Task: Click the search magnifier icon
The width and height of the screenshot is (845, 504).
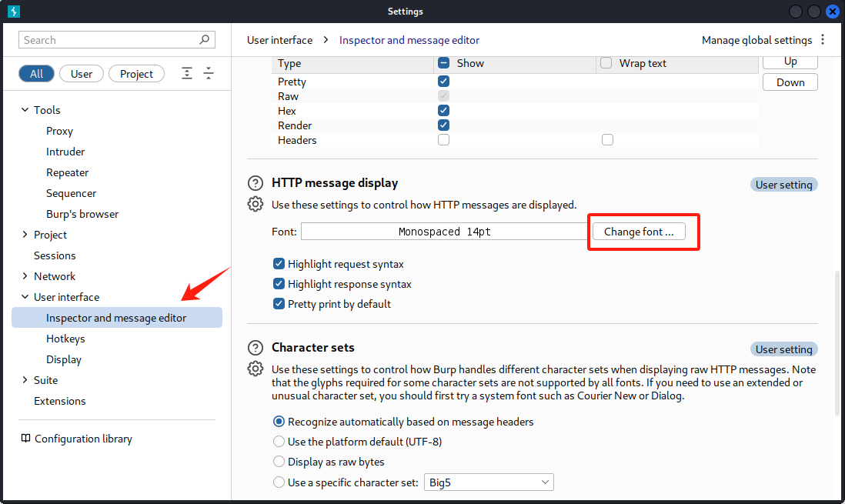Action: pyautogui.click(x=204, y=39)
